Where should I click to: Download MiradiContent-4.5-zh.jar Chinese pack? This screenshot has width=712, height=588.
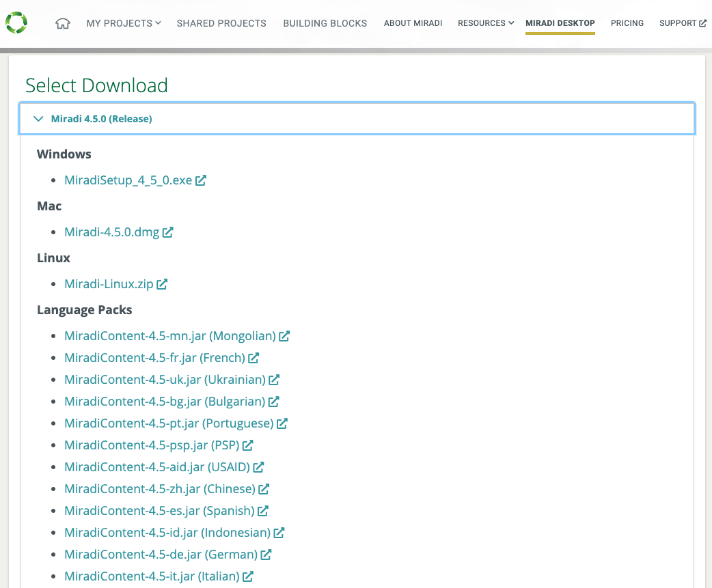(159, 489)
